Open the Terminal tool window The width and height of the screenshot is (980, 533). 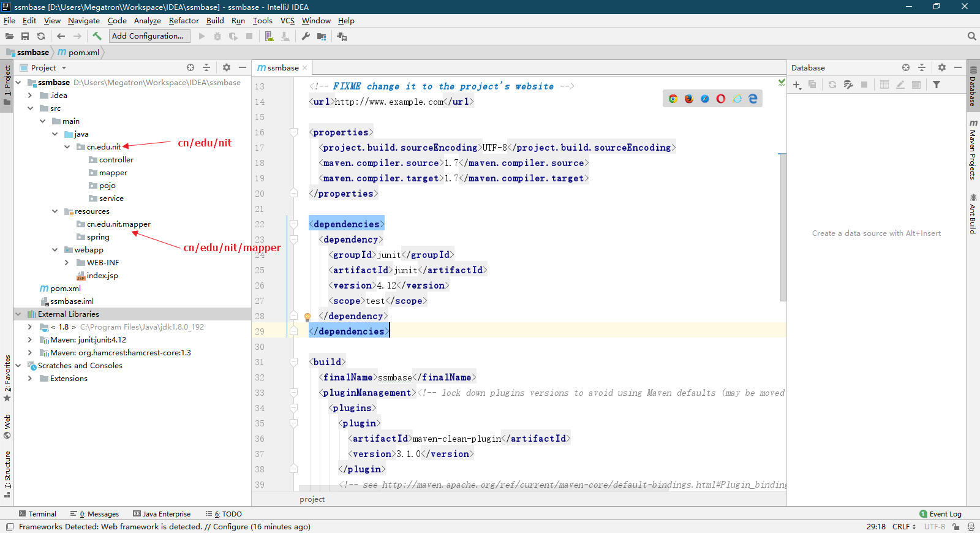point(37,514)
